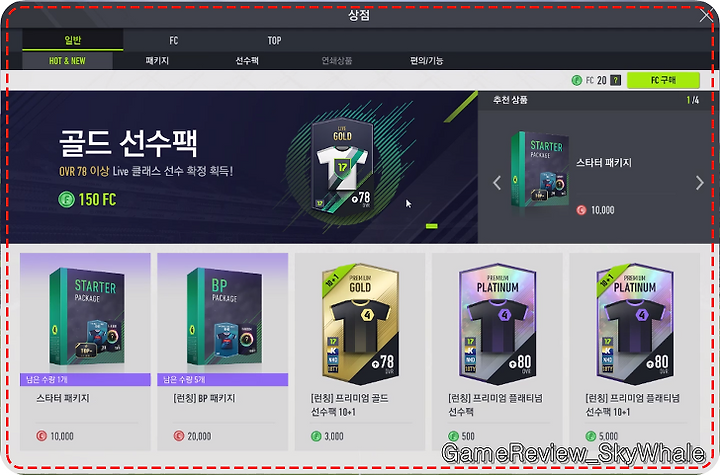The image size is (720, 475).
Task: Click the Starter Package box in recommended items
Action: 541,169
